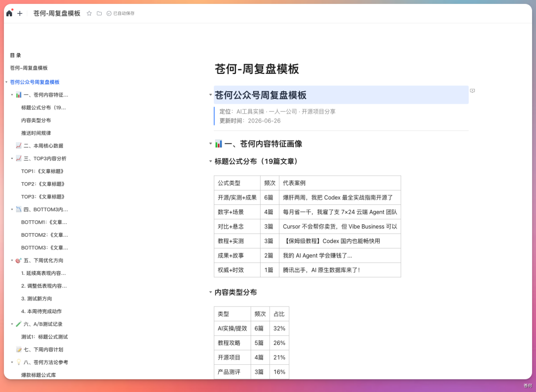The width and height of the screenshot is (536, 392).
Task: Click the 更新时间:2026-06-26 line
Action: point(250,121)
